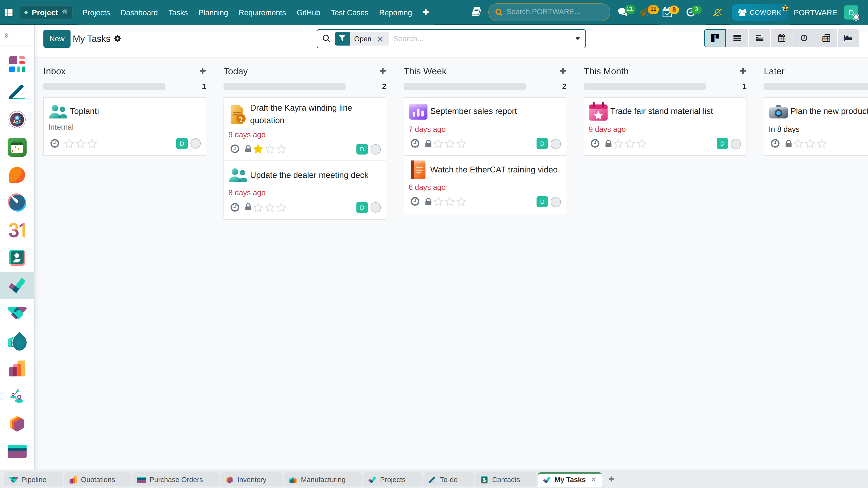Set second star on Update dealer meeting deck
This screenshot has height=488, width=868.
click(x=270, y=207)
